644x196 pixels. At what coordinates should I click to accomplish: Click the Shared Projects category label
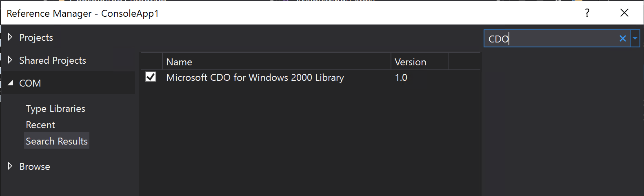[x=53, y=60]
